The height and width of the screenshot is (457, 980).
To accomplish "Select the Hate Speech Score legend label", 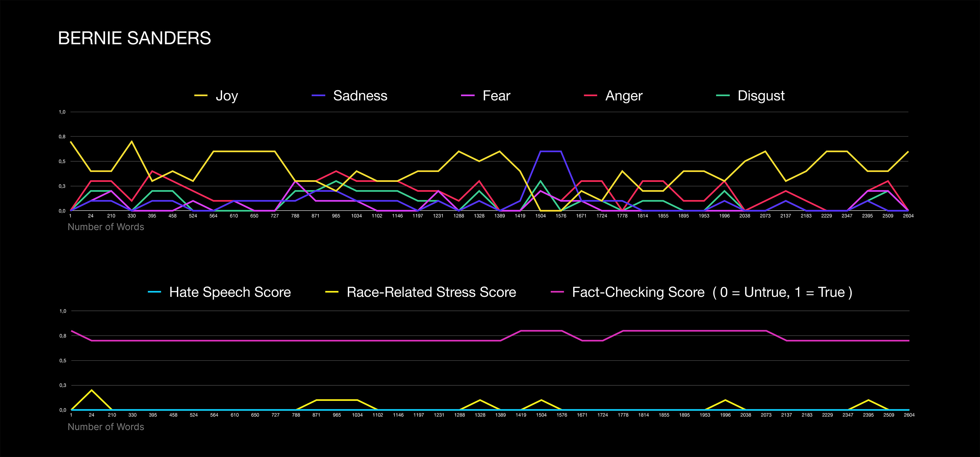I will coord(230,293).
